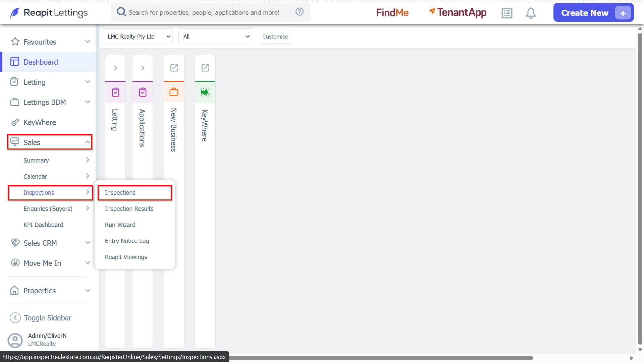Click the search properties input field
The height and width of the screenshot is (362, 644).
click(x=204, y=12)
